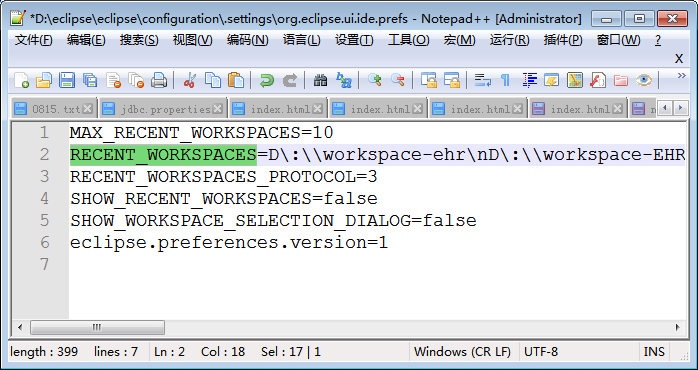
Task: Open the 插件(P) menu
Action: (563, 41)
